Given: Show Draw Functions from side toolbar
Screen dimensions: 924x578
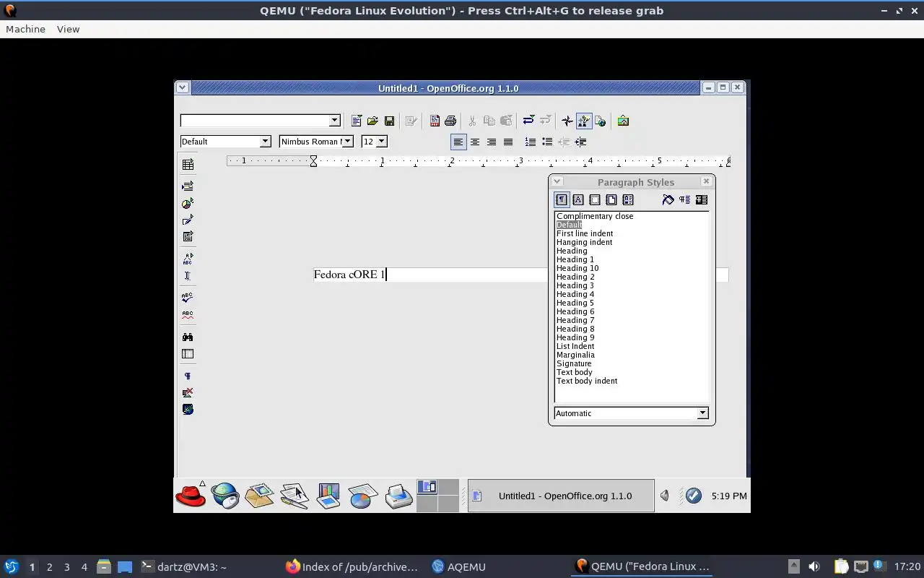Looking at the screenshot, I should coord(188,220).
